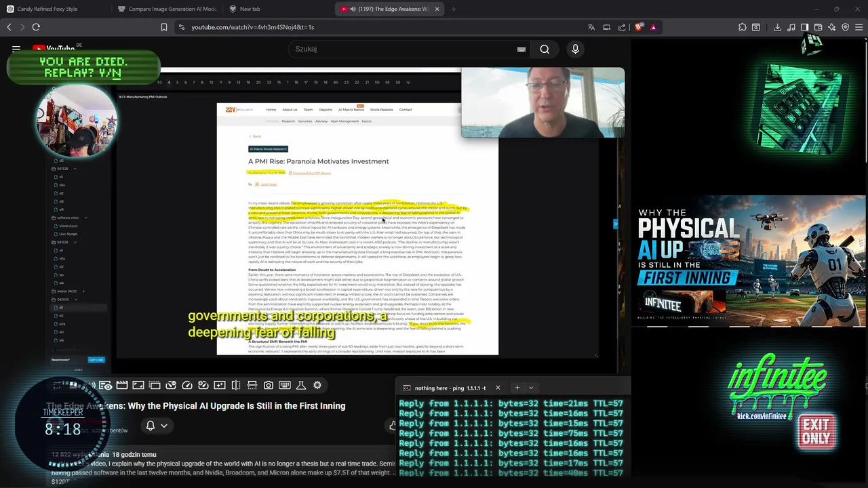Open the browser main menu icon
The image size is (868, 488).
[x=859, y=27]
